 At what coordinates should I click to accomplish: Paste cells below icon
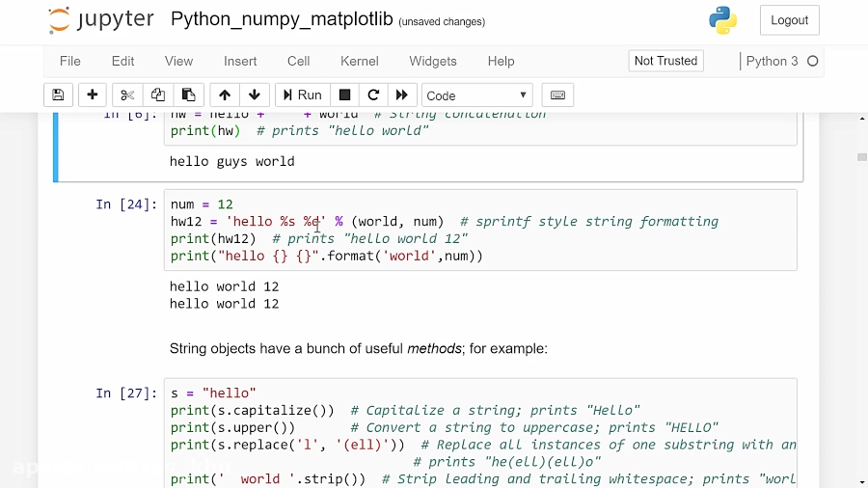coord(189,95)
